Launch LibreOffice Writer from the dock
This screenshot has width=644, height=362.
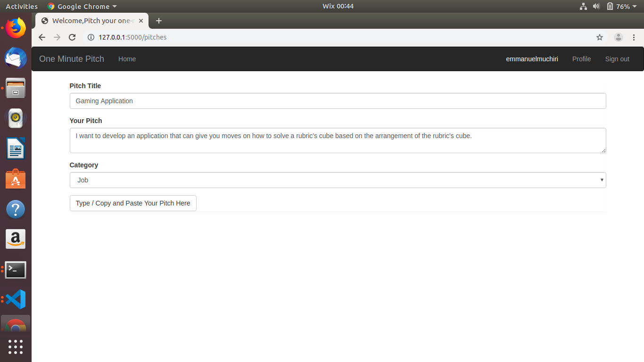point(16,148)
